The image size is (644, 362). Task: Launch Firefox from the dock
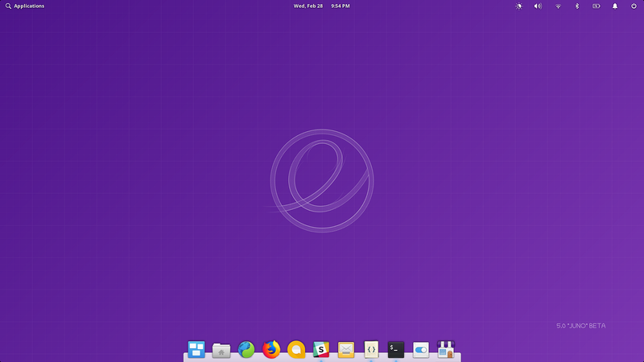click(x=271, y=350)
